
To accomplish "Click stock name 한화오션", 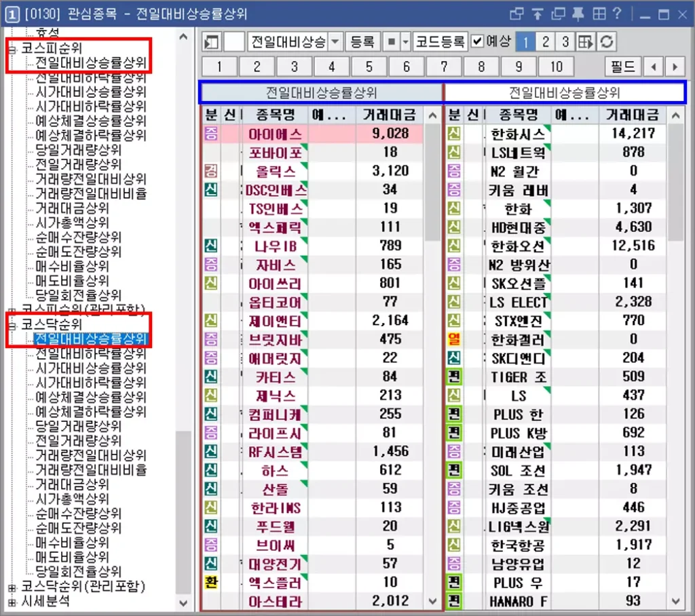I will point(518,246).
